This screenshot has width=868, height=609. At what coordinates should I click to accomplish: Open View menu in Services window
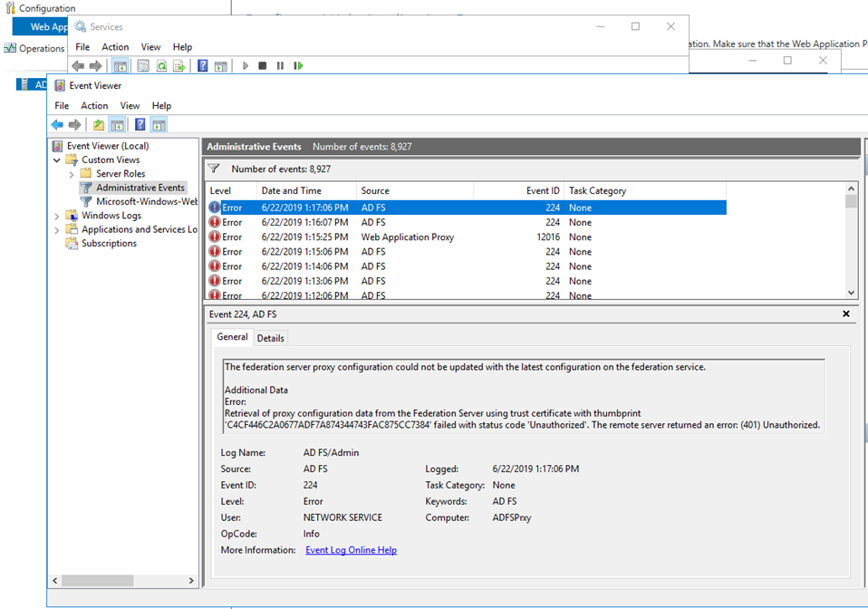pyautogui.click(x=150, y=47)
